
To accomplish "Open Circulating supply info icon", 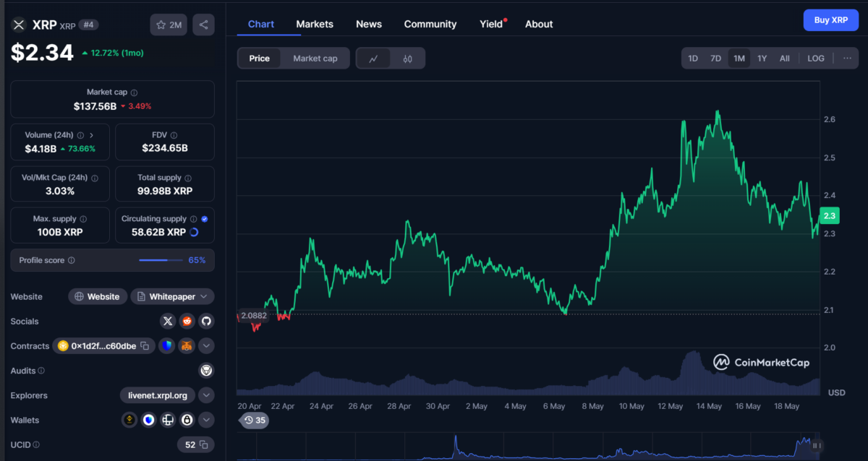I will coord(193,219).
